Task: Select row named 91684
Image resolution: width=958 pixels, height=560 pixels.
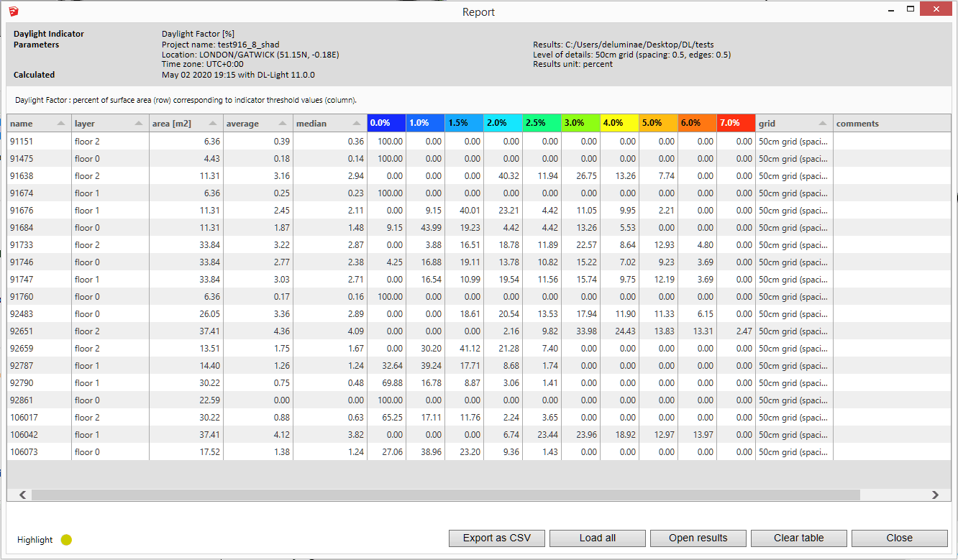Action: coord(479,228)
